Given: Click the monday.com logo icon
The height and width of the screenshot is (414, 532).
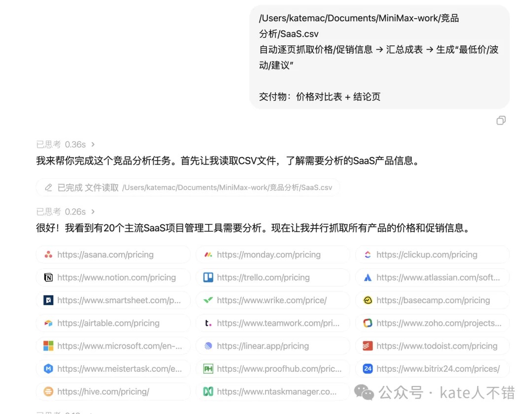Looking at the screenshot, I should (x=209, y=255).
